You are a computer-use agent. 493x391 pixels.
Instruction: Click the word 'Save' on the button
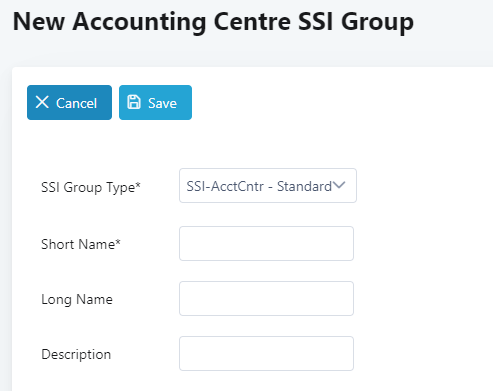pyautogui.click(x=162, y=103)
